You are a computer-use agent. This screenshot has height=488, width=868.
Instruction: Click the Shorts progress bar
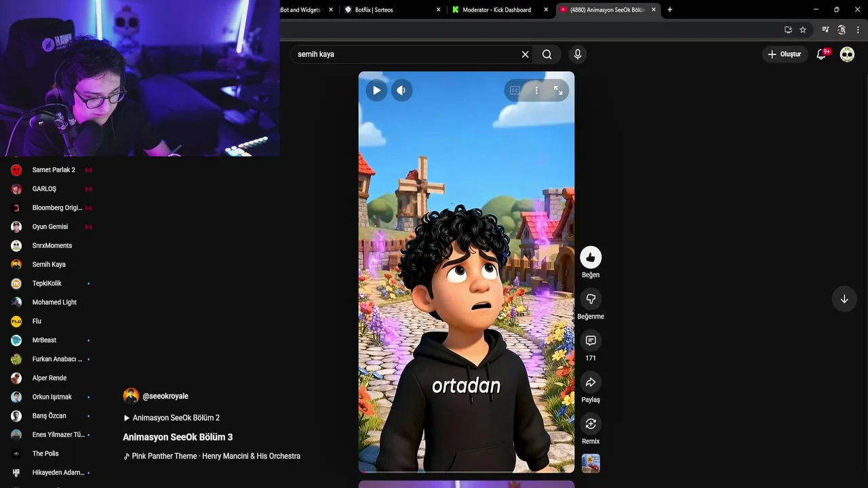pyautogui.click(x=467, y=471)
